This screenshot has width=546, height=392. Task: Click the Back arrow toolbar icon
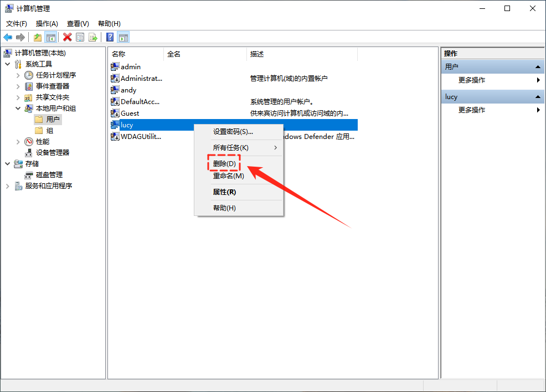point(8,37)
